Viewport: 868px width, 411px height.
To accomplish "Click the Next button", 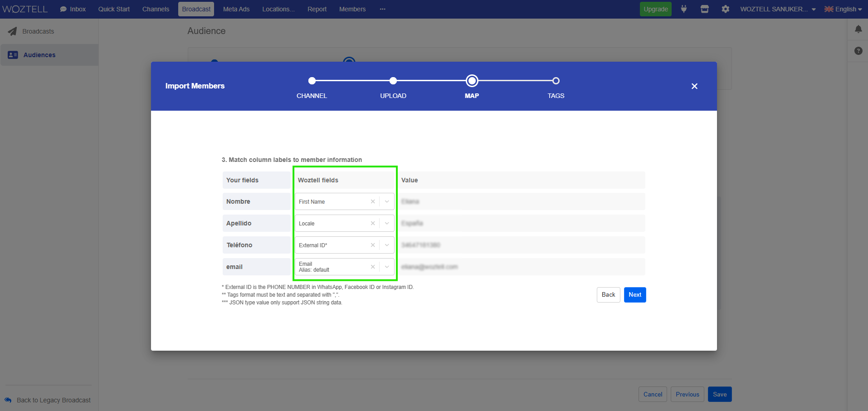I will coord(634,295).
